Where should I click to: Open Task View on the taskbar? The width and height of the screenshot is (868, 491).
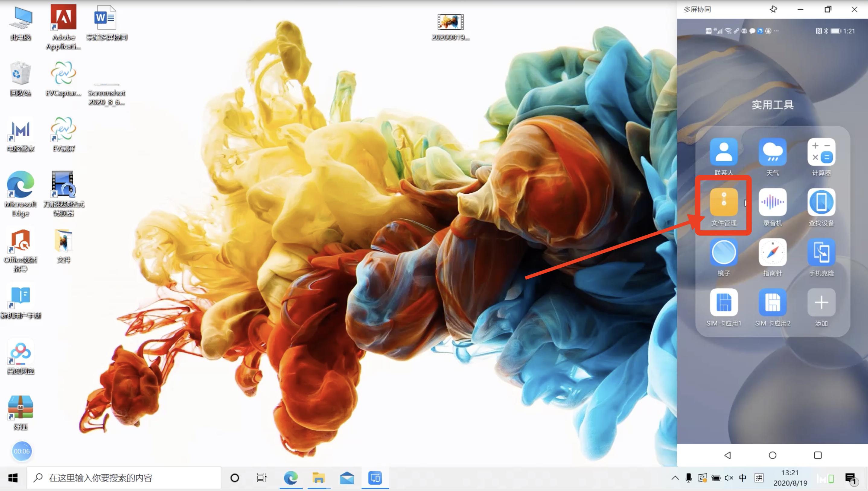coord(261,478)
